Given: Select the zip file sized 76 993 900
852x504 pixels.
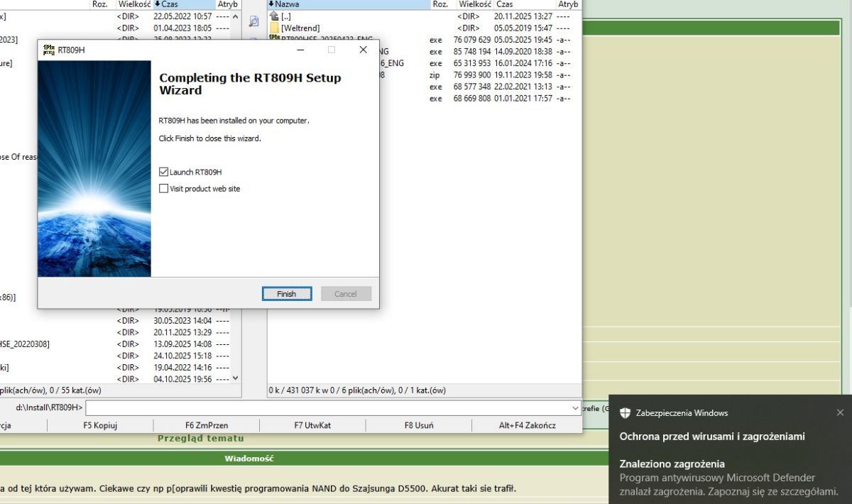Looking at the screenshot, I should [x=423, y=75].
